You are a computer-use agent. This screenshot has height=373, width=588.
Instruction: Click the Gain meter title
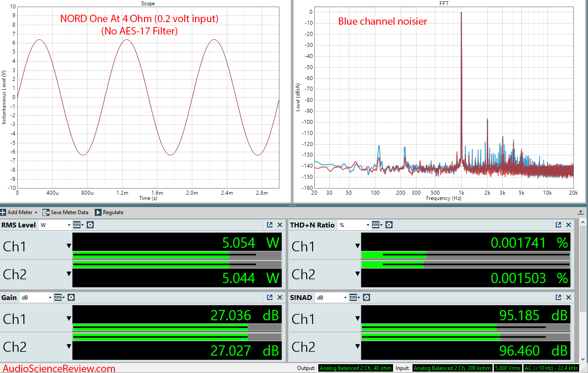[9, 297]
